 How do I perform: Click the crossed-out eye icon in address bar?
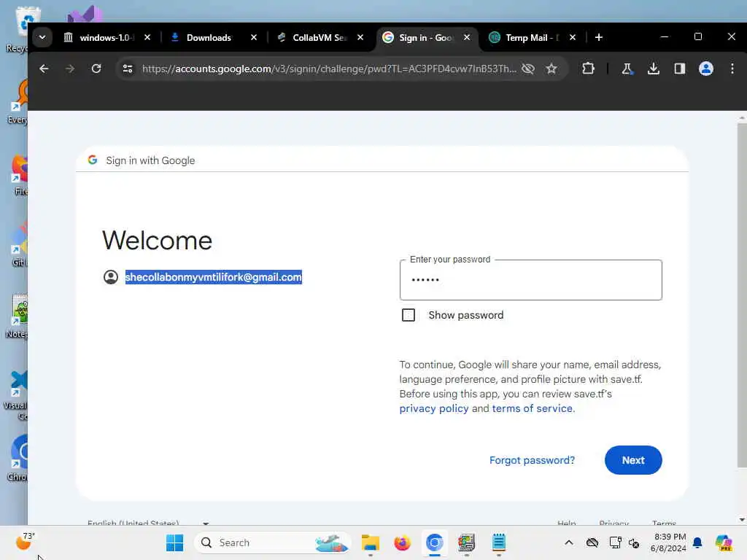(x=528, y=69)
